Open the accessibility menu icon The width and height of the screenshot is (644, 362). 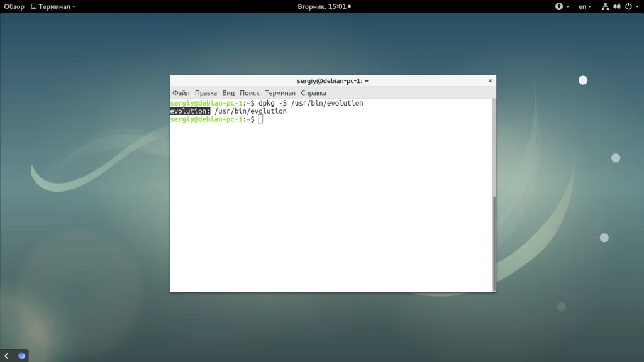click(558, 6)
